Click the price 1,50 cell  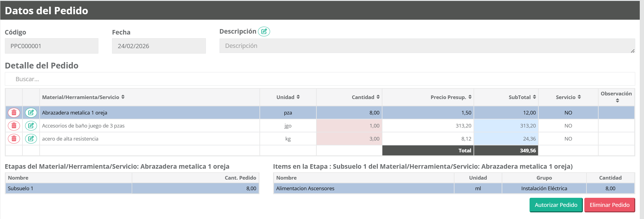pyautogui.click(x=428, y=113)
